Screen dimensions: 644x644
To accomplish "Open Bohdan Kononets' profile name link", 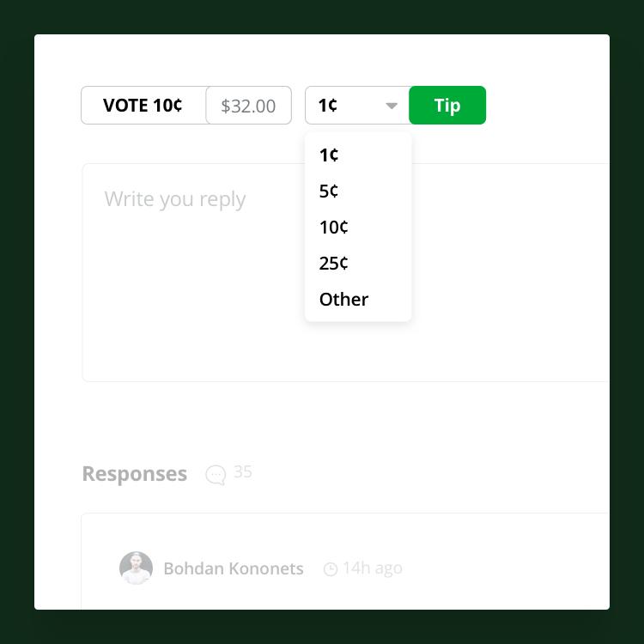I will tap(234, 568).
